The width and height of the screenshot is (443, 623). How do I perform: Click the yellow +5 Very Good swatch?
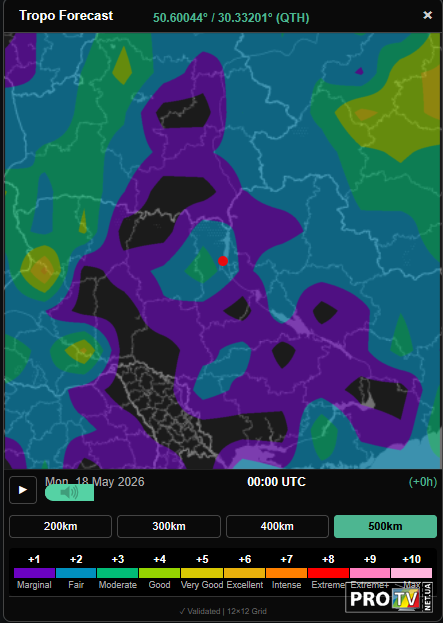[202, 573]
